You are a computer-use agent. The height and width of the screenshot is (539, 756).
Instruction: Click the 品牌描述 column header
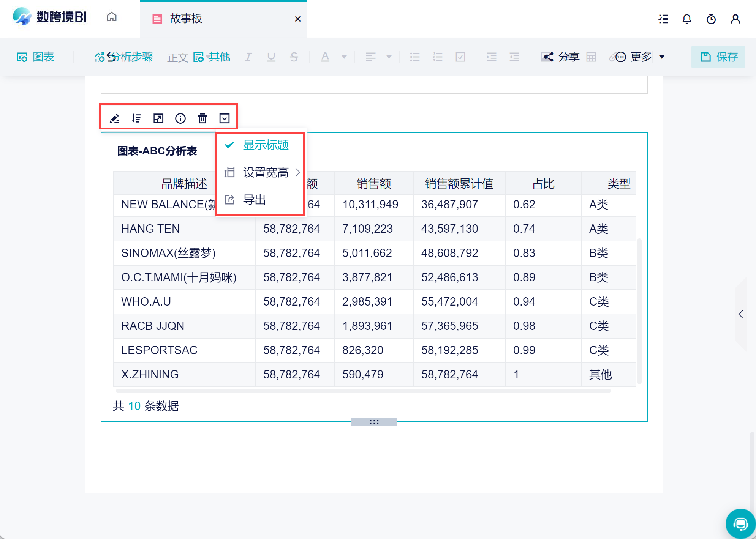click(184, 184)
